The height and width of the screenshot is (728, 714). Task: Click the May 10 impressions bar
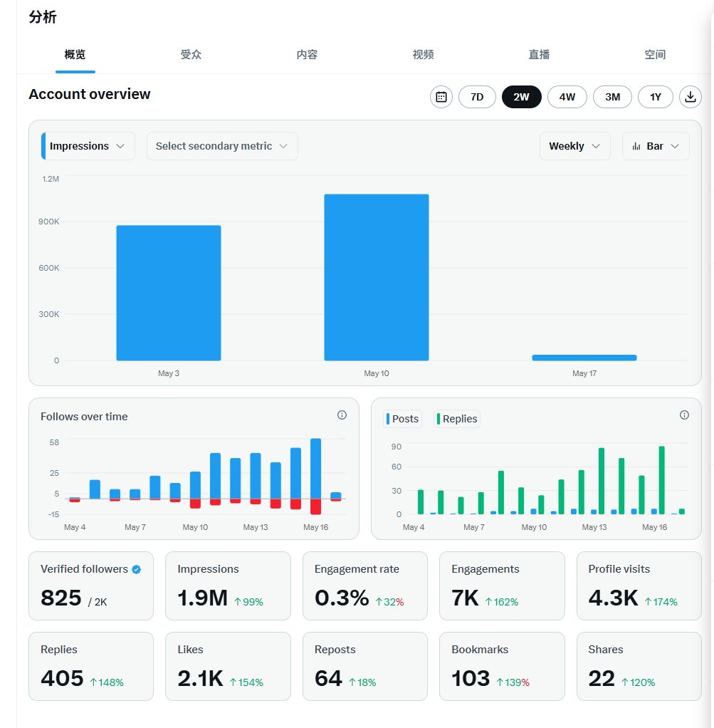coord(377,277)
